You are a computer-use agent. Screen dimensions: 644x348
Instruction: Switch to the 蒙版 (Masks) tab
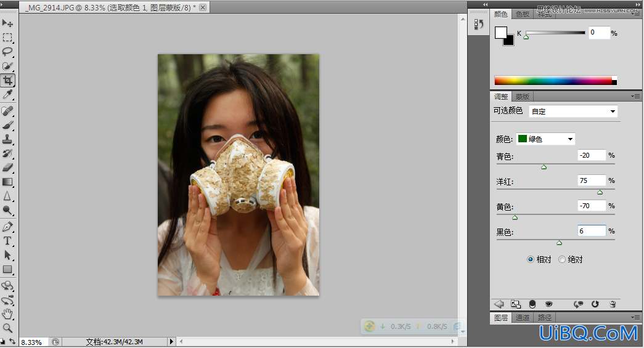pos(523,97)
